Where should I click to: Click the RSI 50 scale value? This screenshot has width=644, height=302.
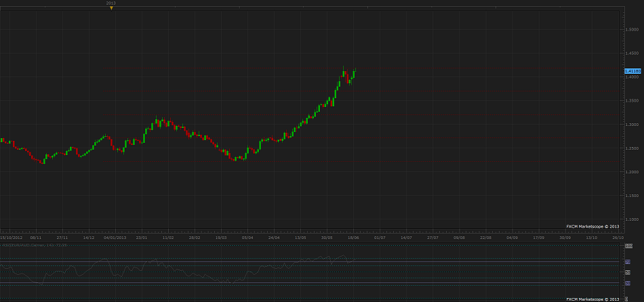[628, 272]
